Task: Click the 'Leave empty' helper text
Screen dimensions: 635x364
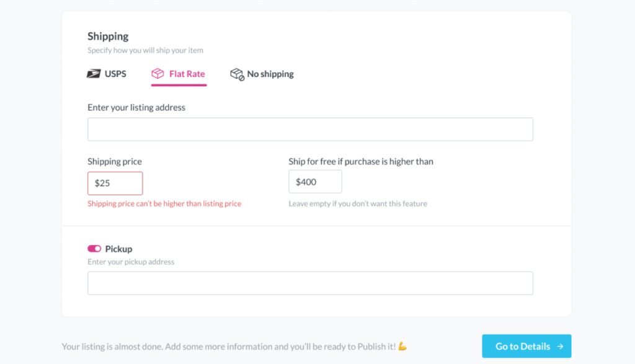Action: click(x=358, y=203)
